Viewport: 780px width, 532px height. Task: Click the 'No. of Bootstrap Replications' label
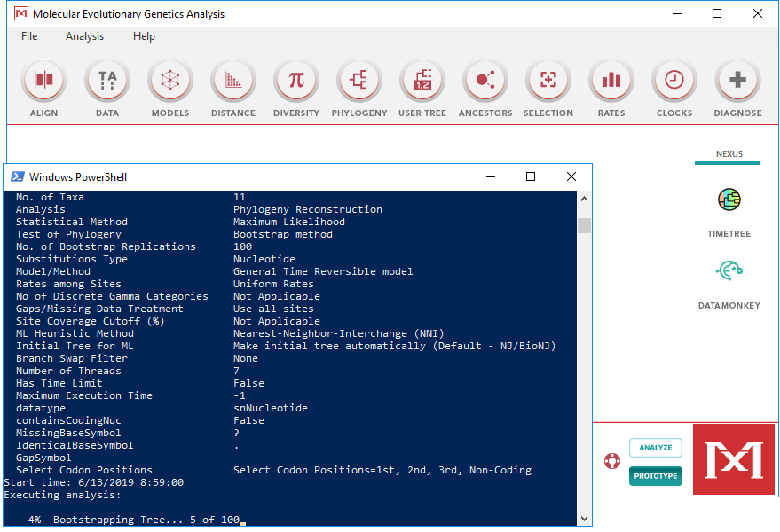point(106,246)
